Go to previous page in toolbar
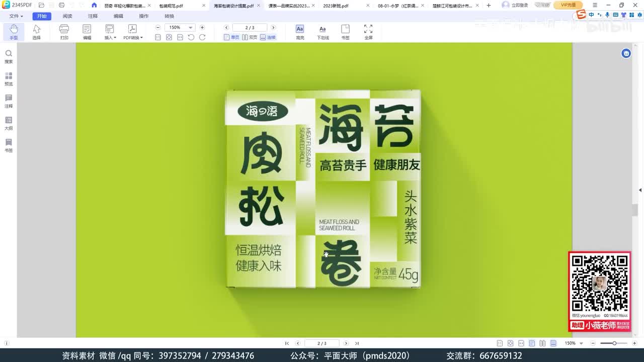The height and width of the screenshot is (362, 644). pyautogui.click(x=226, y=28)
